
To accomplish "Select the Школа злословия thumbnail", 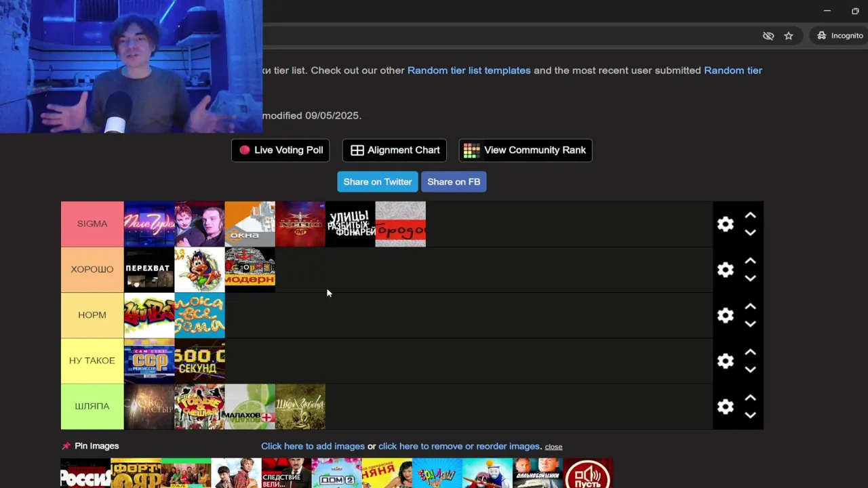I will pyautogui.click(x=300, y=406).
